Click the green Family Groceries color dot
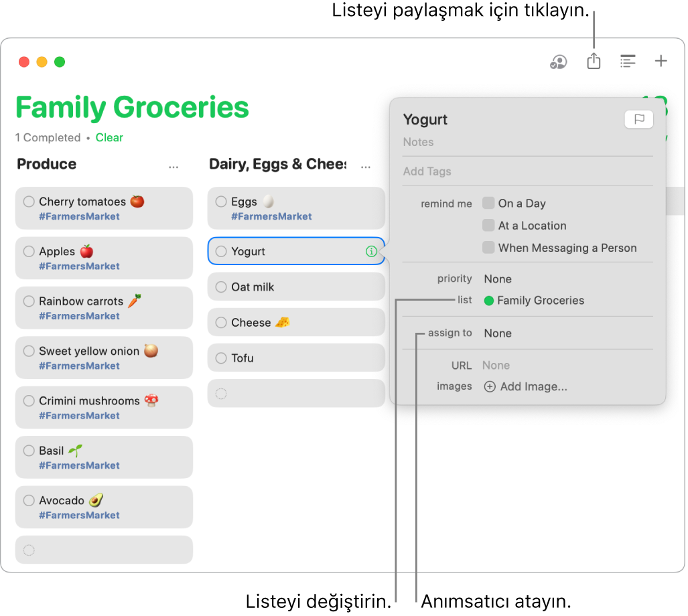 click(489, 301)
